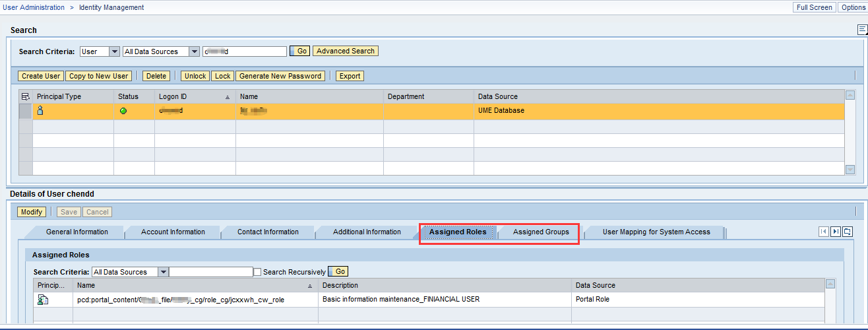Click the Full Screen button

pyautogui.click(x=814, y=7)
